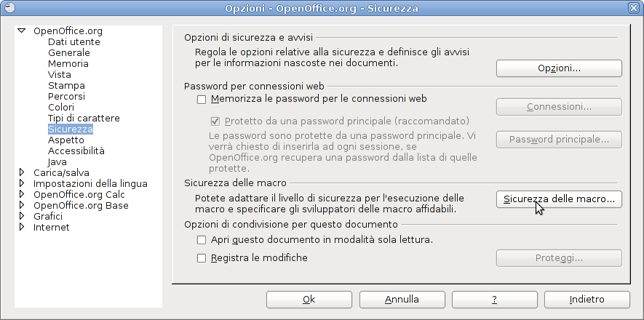The image size is (644, 320).
Task: Check Apri questo documento in sola lettura
Action: point(202,240)
